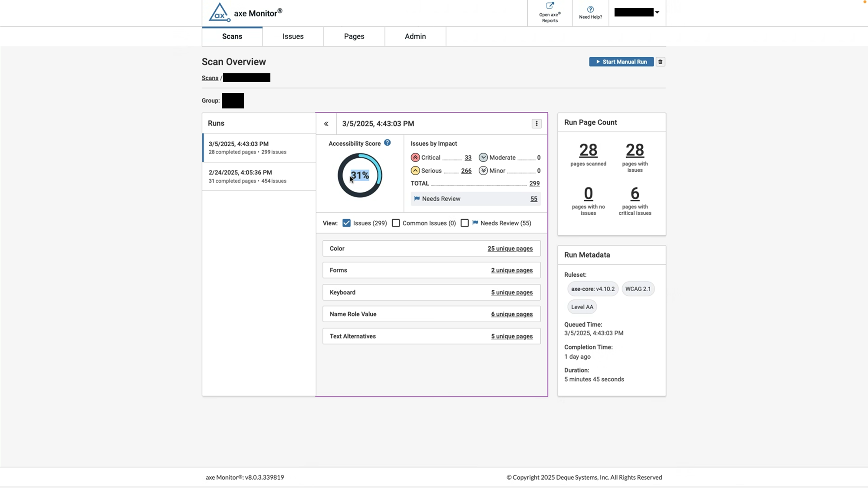
Task: Click the axe-core: v4.10.2 ruleset tag
Action: pyautogui.click(x=593, y=289)
